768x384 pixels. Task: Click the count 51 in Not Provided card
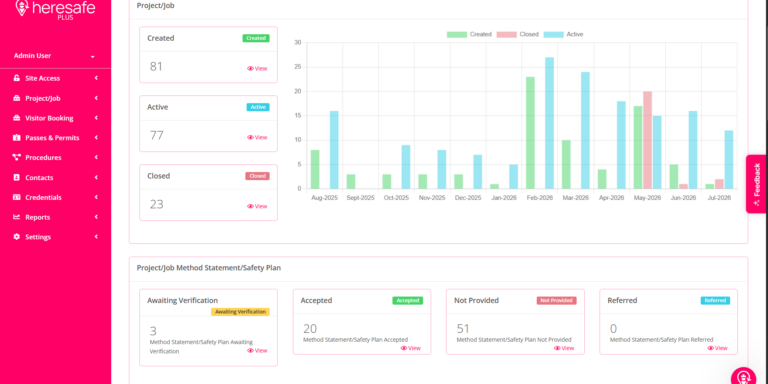[x=463, y=329]
